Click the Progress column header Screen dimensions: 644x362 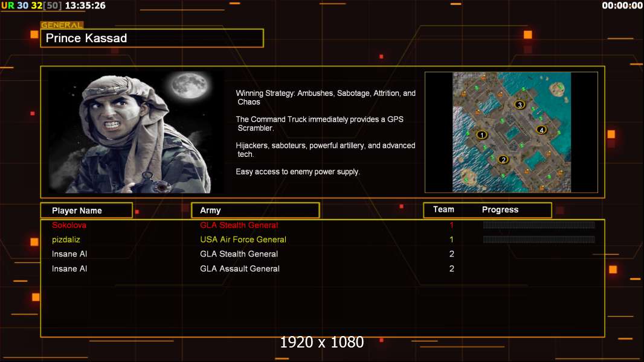500,209
